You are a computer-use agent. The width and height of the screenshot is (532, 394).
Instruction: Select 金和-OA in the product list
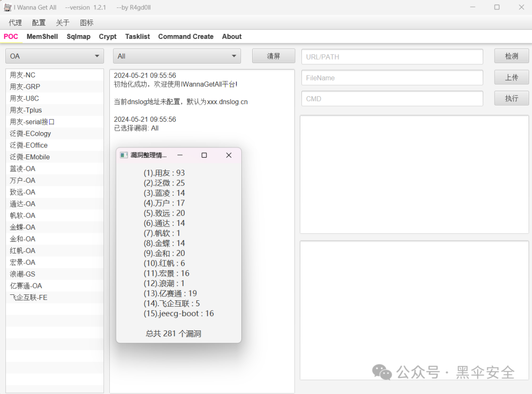pyautogui.click(x=55, y=239)
